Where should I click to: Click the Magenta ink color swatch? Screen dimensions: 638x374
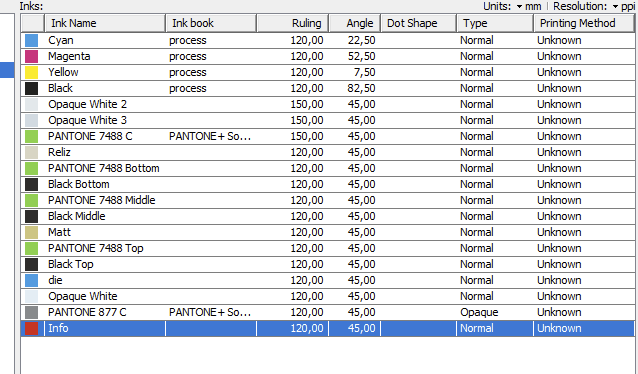[31, 56]
